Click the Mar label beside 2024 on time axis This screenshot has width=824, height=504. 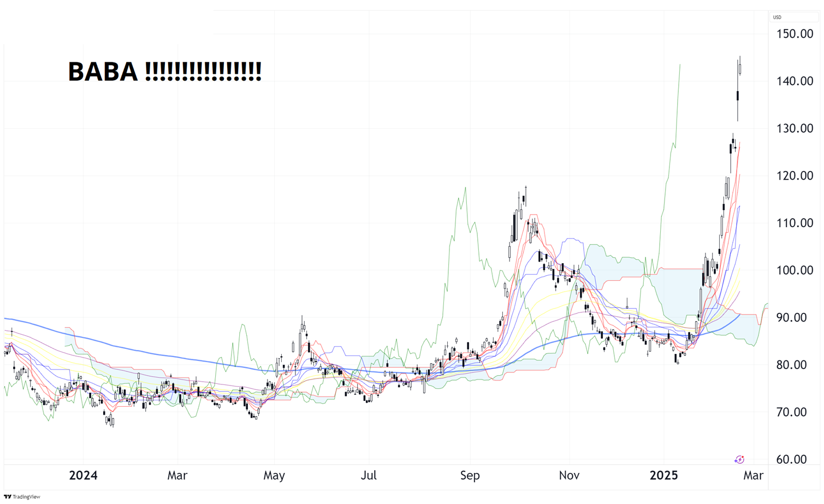(x=177, y=476)
